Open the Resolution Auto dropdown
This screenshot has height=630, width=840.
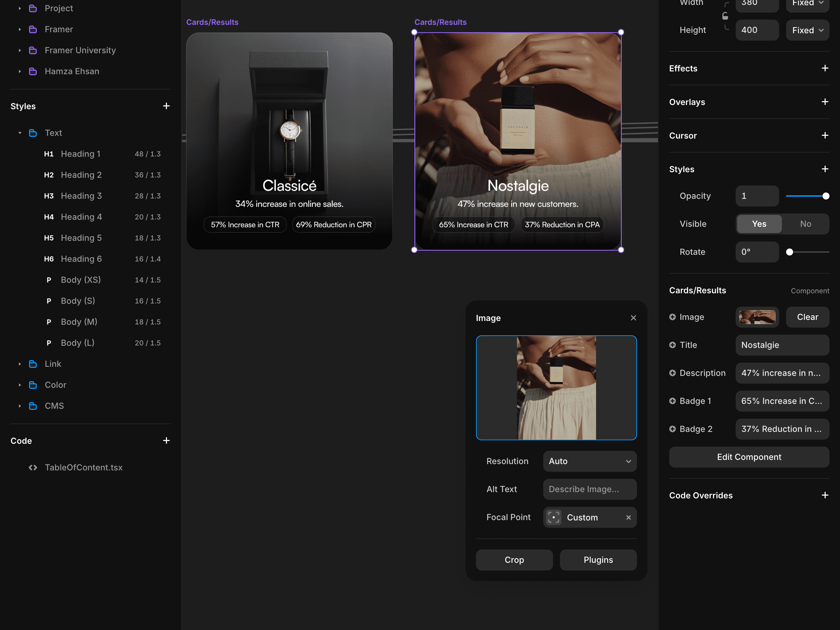[589, 461]
